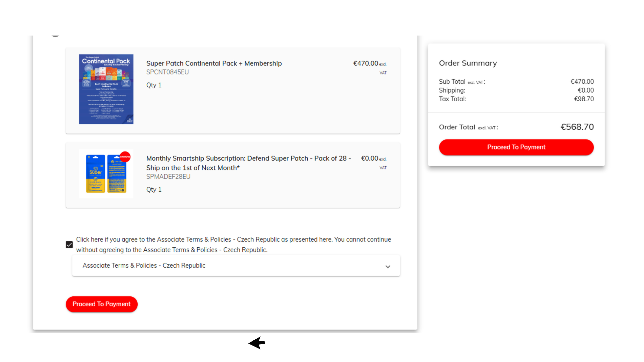644x362 pixels.
Task: Click the Sub Total excl. VAT label
Action: 462,82
